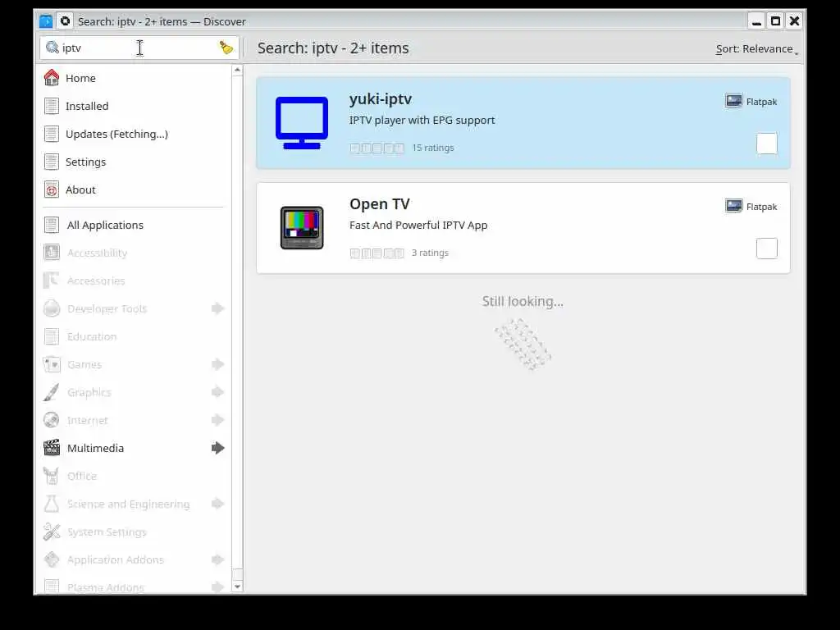This screenshot has height=630, width=840.
Task: Expand the Plasma Addons arrow
Action: pyautogui.click(x=217, y=587)
